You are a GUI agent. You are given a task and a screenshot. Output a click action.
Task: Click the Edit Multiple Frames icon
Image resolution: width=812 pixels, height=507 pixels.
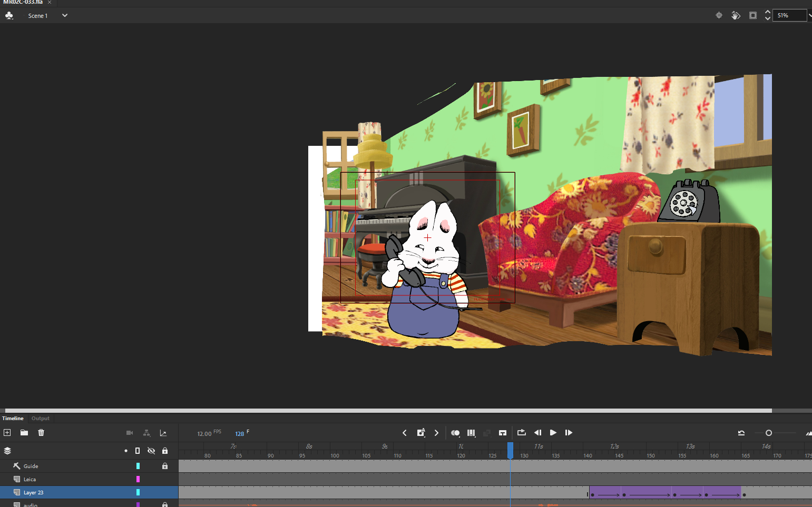[x=471, y=433]
